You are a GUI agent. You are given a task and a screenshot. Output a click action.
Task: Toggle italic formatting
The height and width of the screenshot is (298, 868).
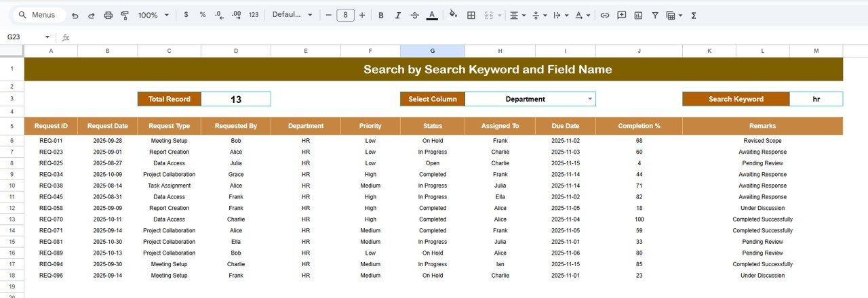[x=397, y=15]
